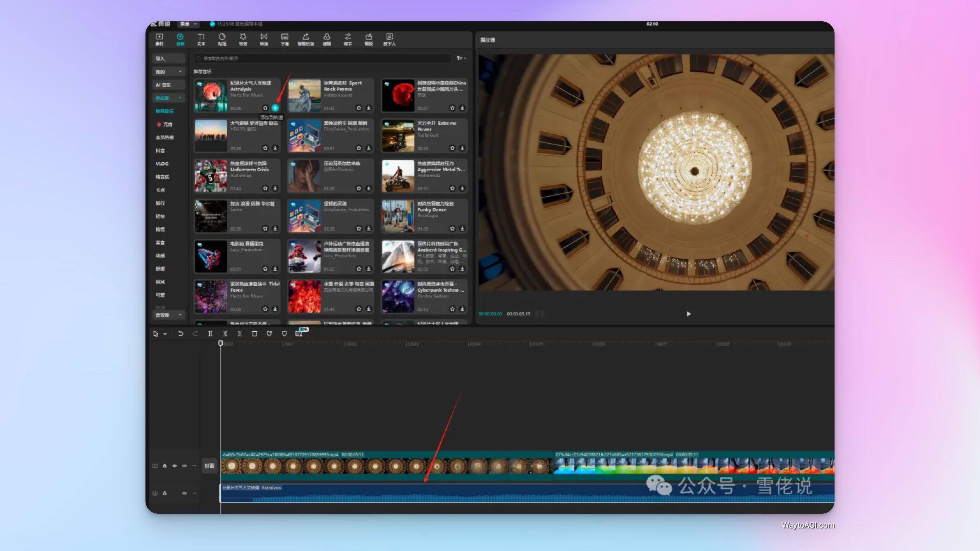Favorite the Tidal Force song
980x551 pixels.
click(265, 309)
